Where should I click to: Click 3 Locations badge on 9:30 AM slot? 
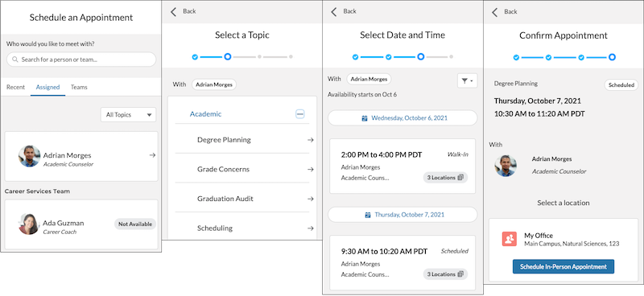coord(445,274)
